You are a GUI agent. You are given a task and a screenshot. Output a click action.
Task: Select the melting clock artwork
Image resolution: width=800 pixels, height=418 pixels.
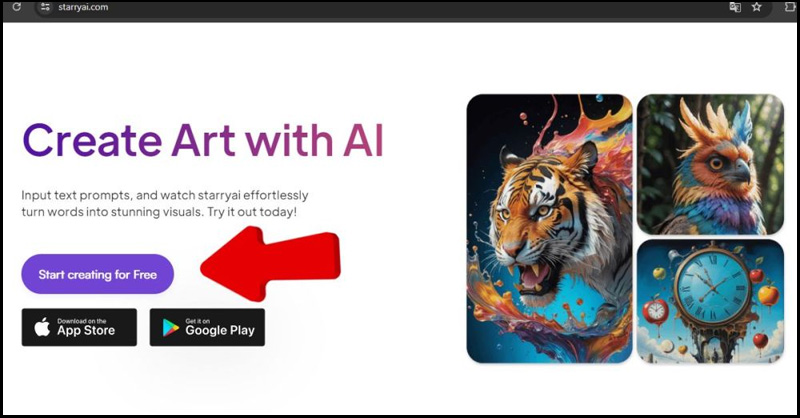tap(710, 301)
